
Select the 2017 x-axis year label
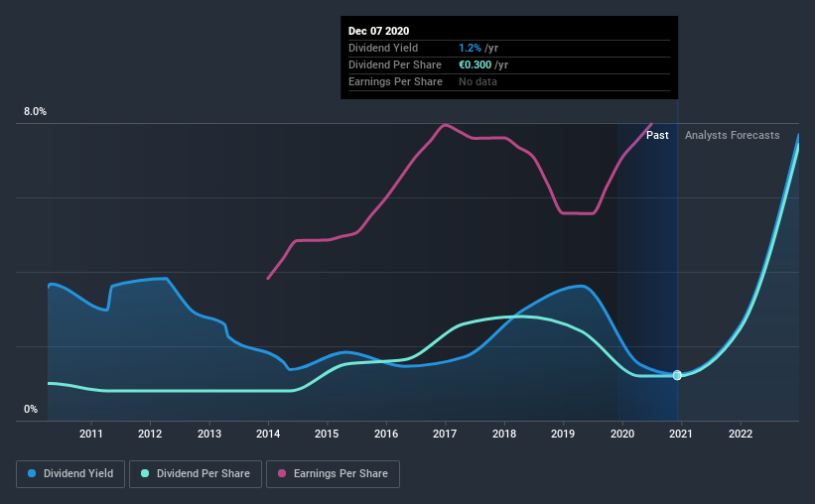tap(445, 434)
